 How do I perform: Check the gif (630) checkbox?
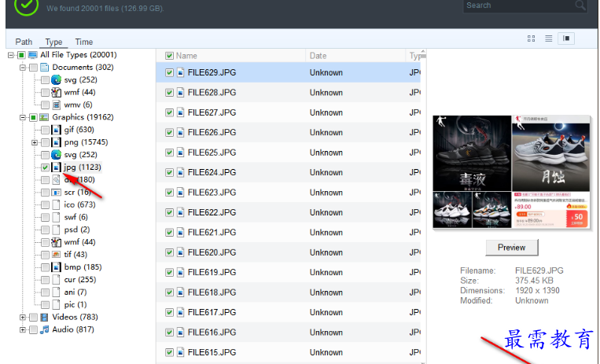pyautogui.click(x=45, y=130)
